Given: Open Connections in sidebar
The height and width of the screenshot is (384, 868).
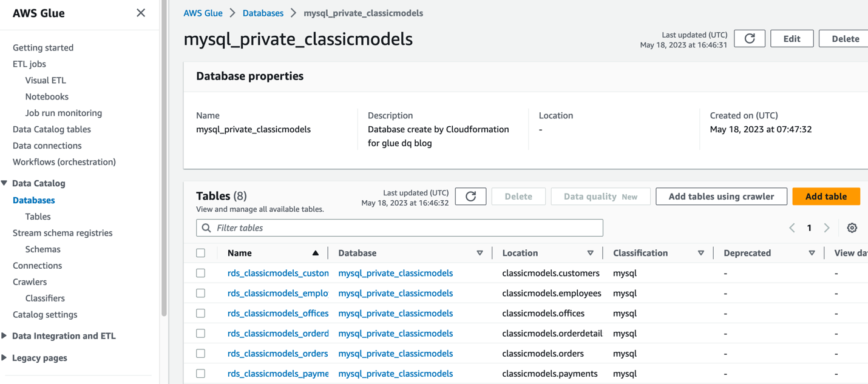Looking at the screenshot, I should (38, 266).
